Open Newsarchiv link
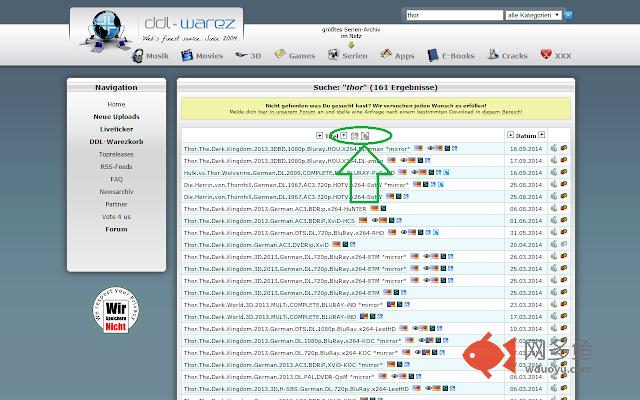This screenshot has height=400, width=640. (x=116, y=191)
